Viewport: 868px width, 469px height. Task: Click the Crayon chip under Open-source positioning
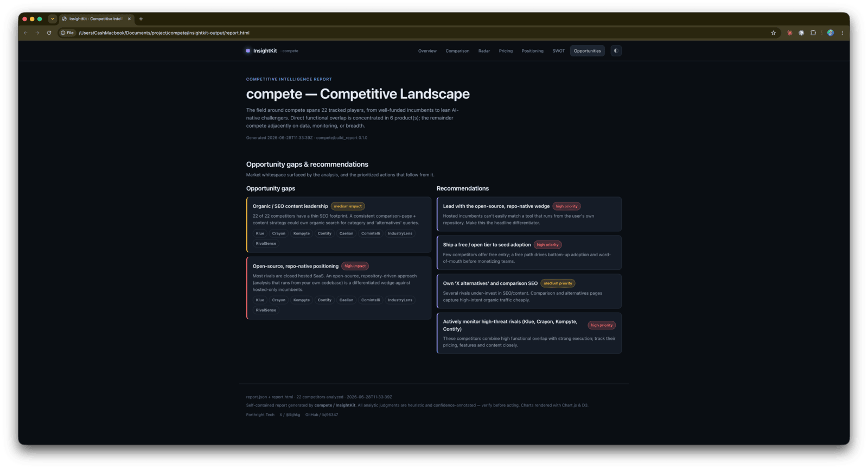click(278, 300)
